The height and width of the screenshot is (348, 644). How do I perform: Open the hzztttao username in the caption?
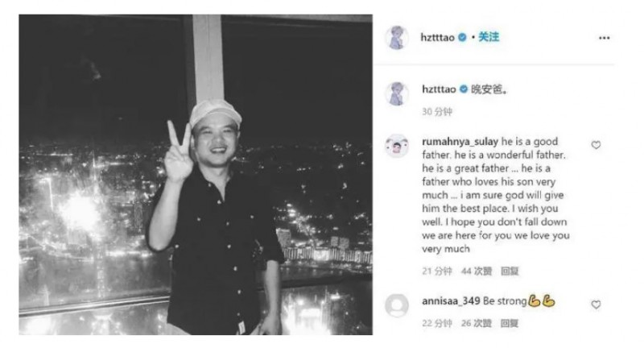439,89
